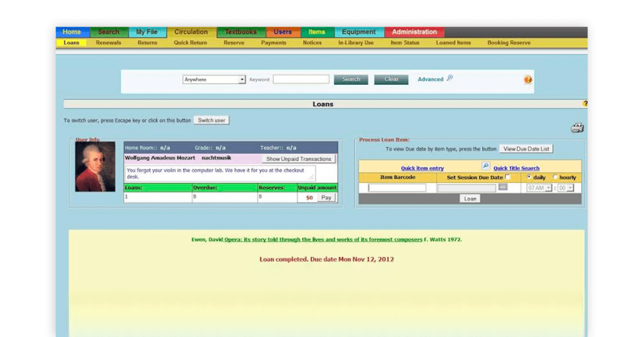Click the violin note text area

tap(220, 174)
